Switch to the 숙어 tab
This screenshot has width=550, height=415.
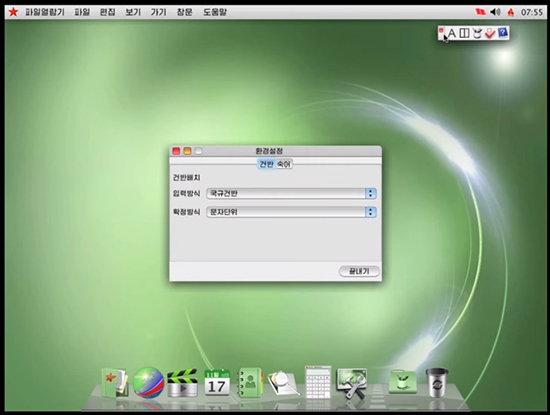(x=284, y=164)
